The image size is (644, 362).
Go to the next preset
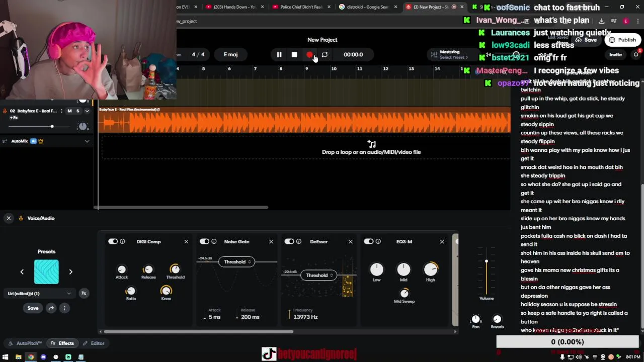[70, 271]
